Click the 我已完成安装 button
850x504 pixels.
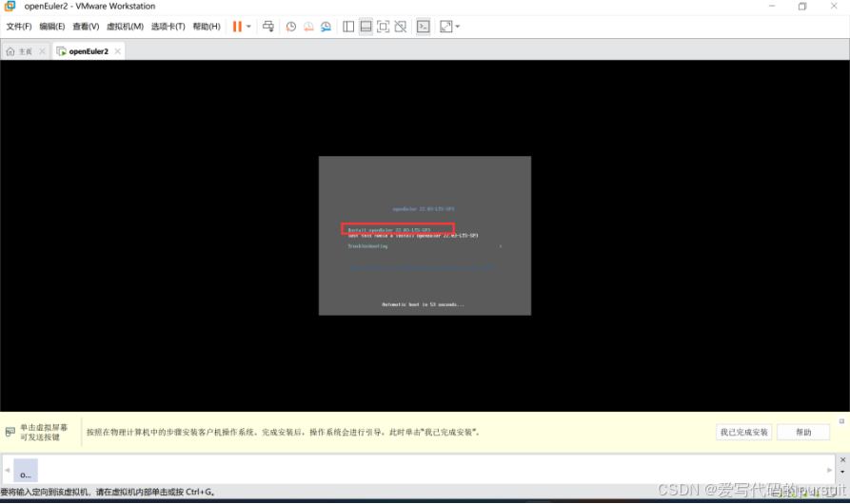click(743, 432)
